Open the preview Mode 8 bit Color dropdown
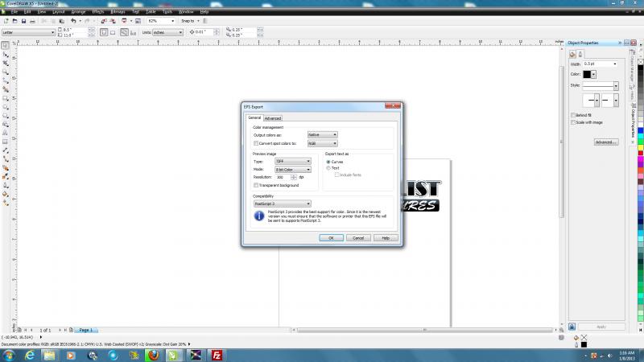 tap(293, 170)
